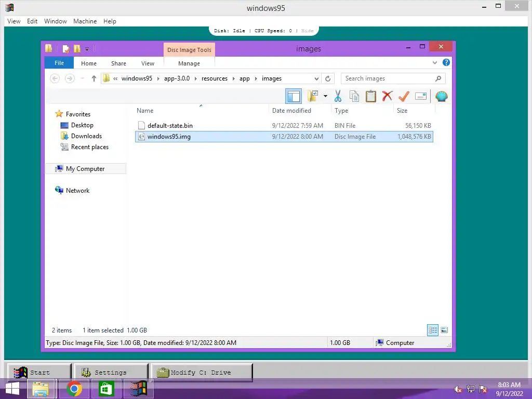Screen dimensions: 532x399
Task: Click the red X Delete icon
Action: click(387, 96)
